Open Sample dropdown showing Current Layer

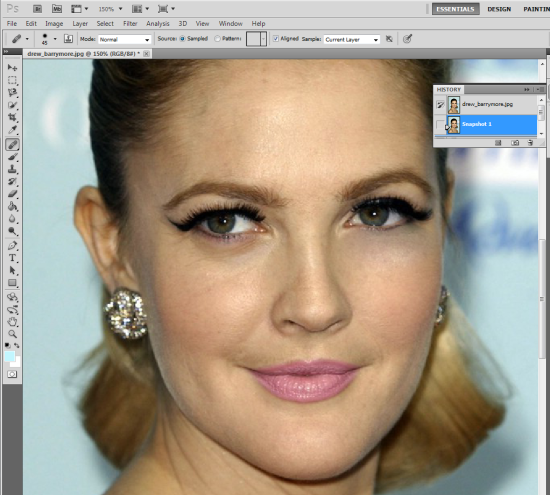(352, 39)
